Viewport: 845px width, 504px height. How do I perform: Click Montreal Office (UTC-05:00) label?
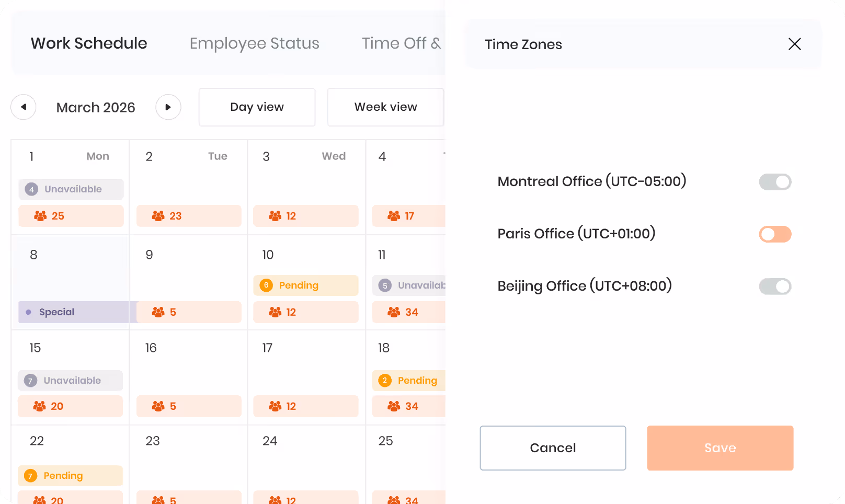pos(592,181)
